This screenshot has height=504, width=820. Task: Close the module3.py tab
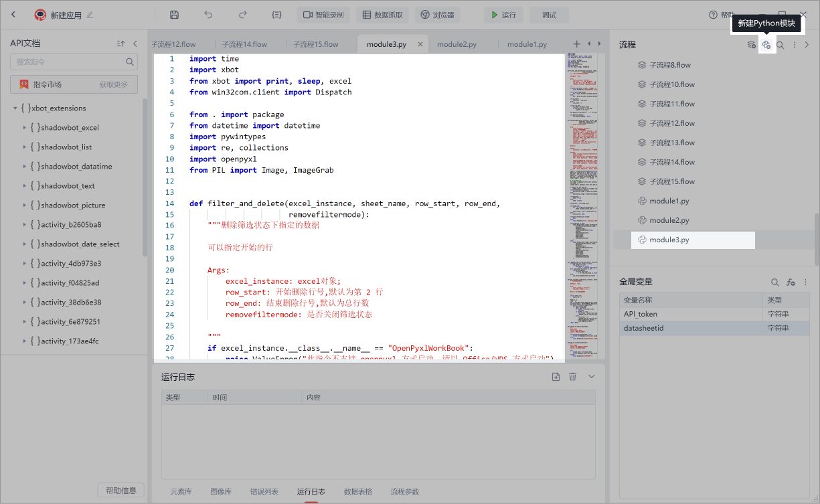420,44
